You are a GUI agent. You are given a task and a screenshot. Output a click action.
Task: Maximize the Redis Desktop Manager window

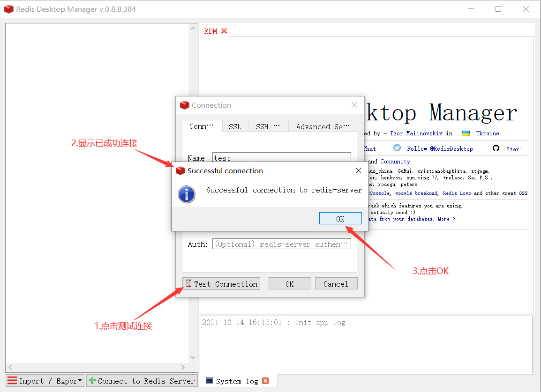(x=498, y=9)
